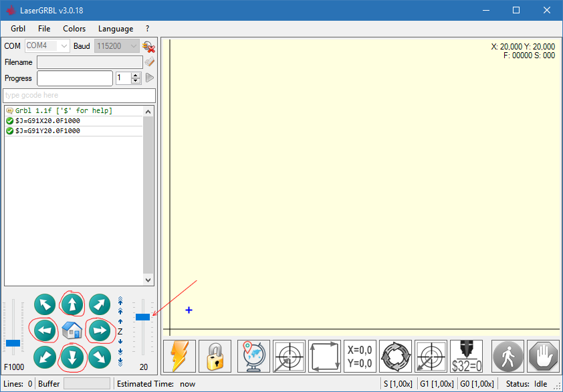The width and height of the screenshot is (563, 392).
Task: Click the Filename text field
Action: [x=90, y=62]
